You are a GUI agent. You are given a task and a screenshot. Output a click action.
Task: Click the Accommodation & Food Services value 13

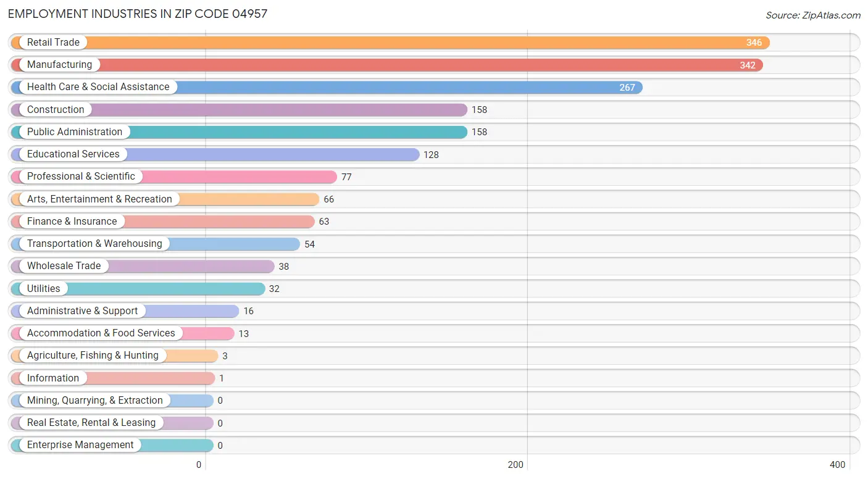pyautogui.click(x=244, y=334)
